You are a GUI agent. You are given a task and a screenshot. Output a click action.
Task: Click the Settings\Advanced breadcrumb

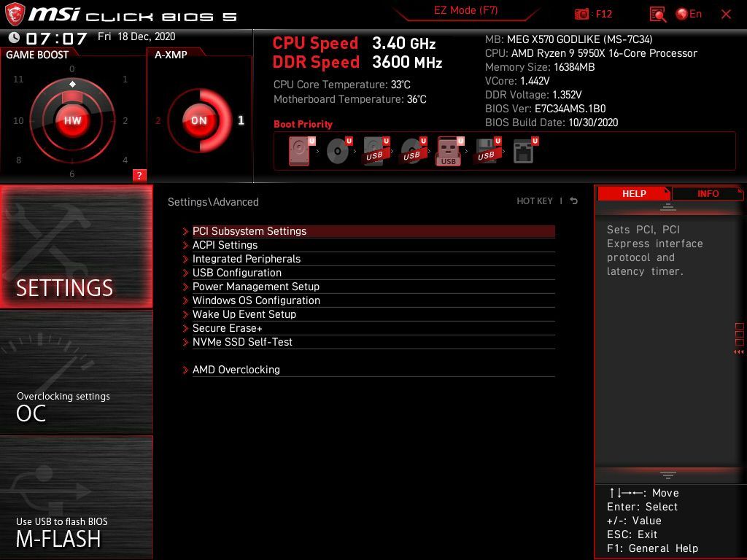point(213,202)
